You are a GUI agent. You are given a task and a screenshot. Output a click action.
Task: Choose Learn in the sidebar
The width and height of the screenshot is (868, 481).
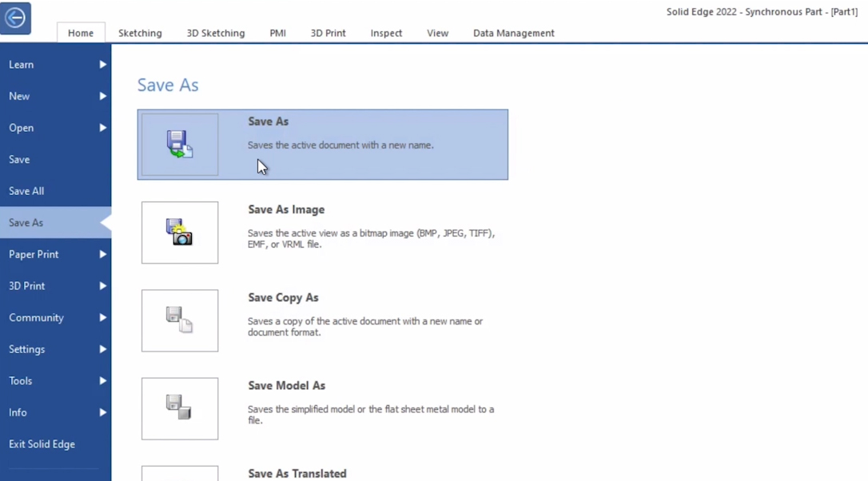(x=55, y=65)
